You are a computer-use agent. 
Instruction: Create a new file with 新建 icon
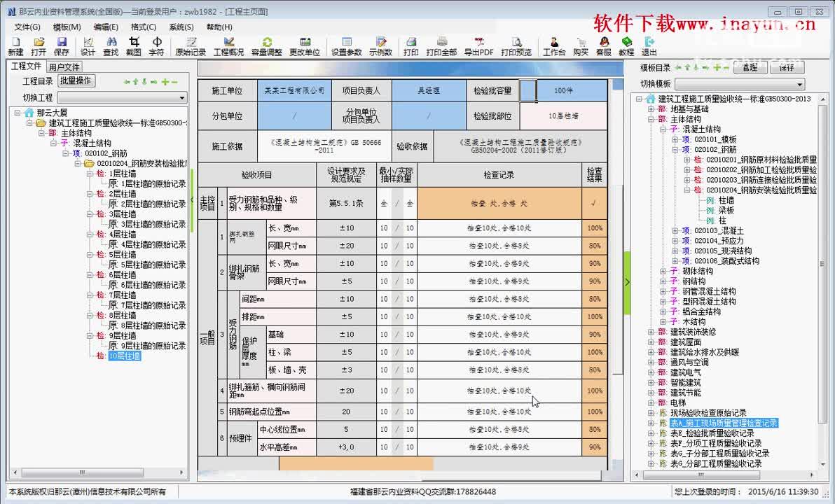(x=15, y=45)
